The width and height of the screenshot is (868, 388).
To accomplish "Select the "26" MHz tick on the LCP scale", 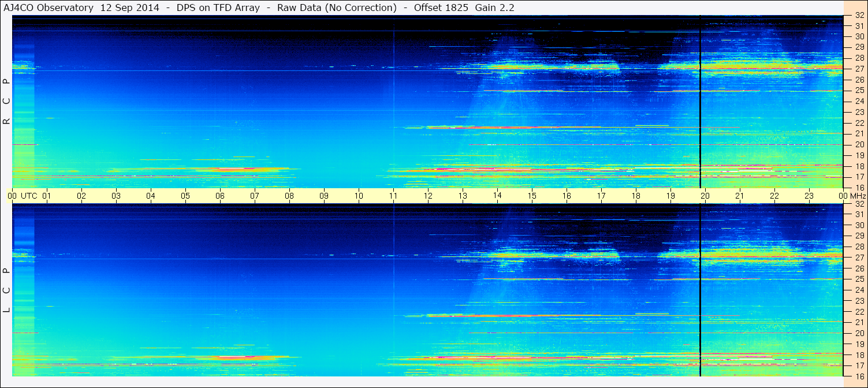I will point(859,268).
